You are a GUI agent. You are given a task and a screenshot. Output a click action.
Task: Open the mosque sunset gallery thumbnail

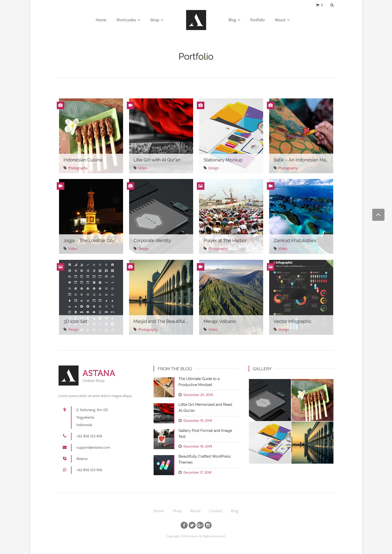(x=312, y=443)
